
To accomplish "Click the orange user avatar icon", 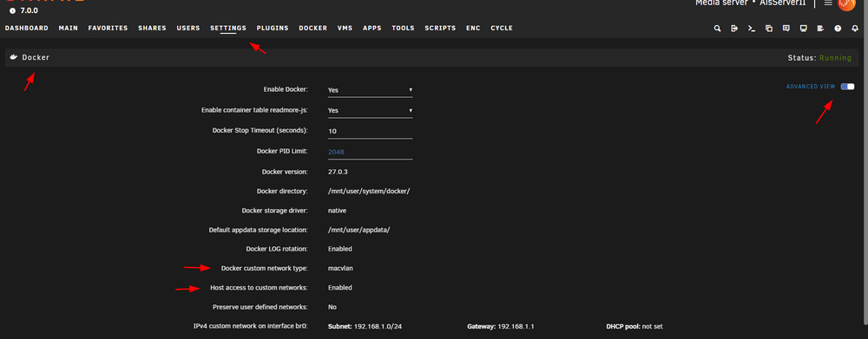I will click(846, 3).
